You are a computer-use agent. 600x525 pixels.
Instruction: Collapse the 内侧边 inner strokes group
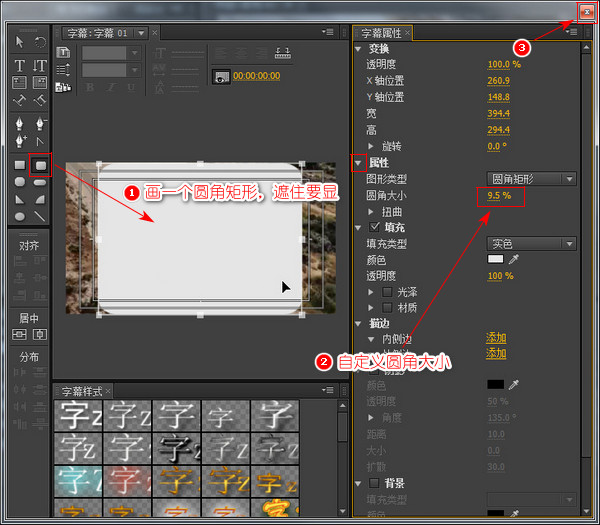pyautogui.click(x=370, y=339)
